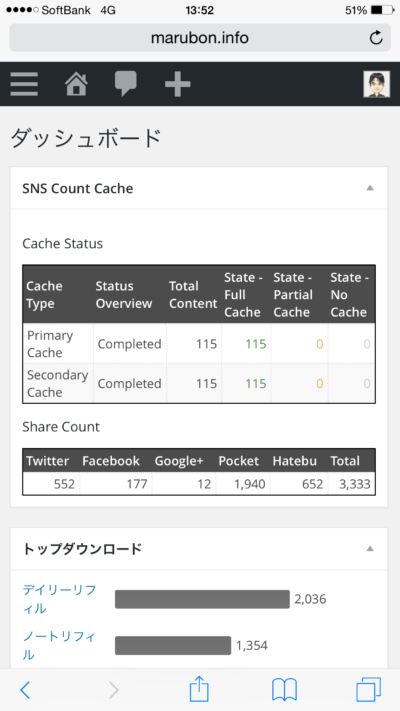Tap the Cache Status subheading
The width and height of the screenshot is (400, 711).
[x=63, y=243]
